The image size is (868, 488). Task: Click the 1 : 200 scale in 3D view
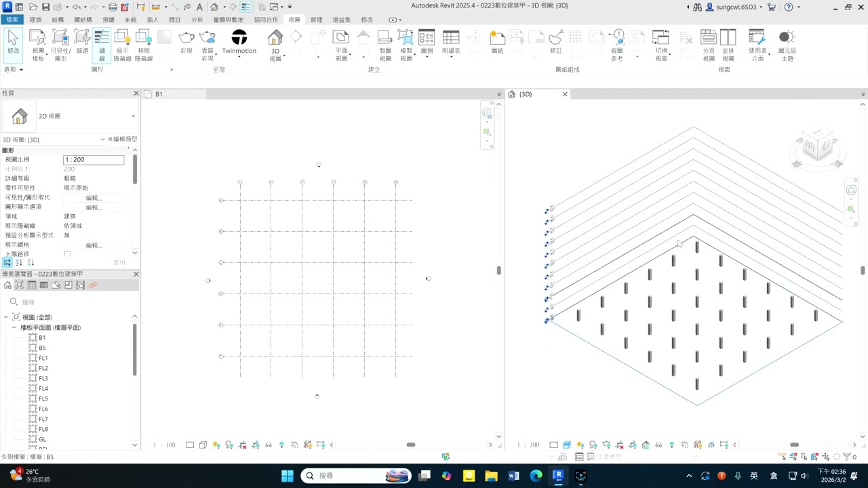click(x=528, y=445)
